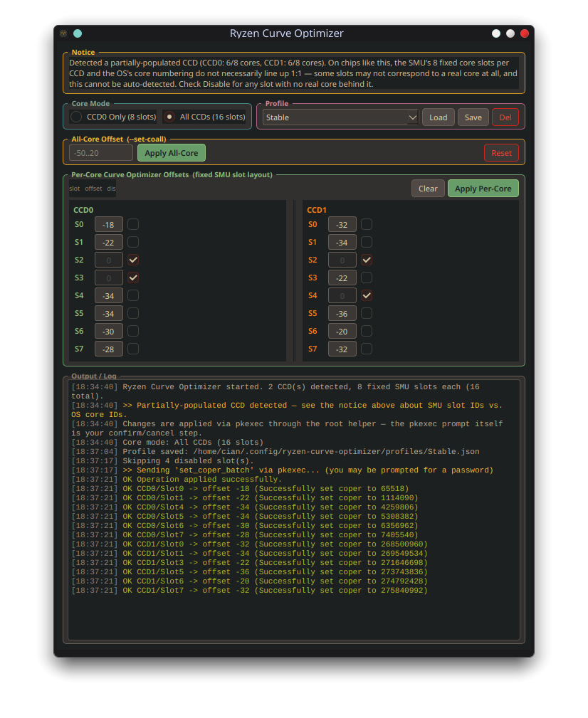This screenshot has height=718, width=588.
Task: Click the Clear button
Action: 428,189
